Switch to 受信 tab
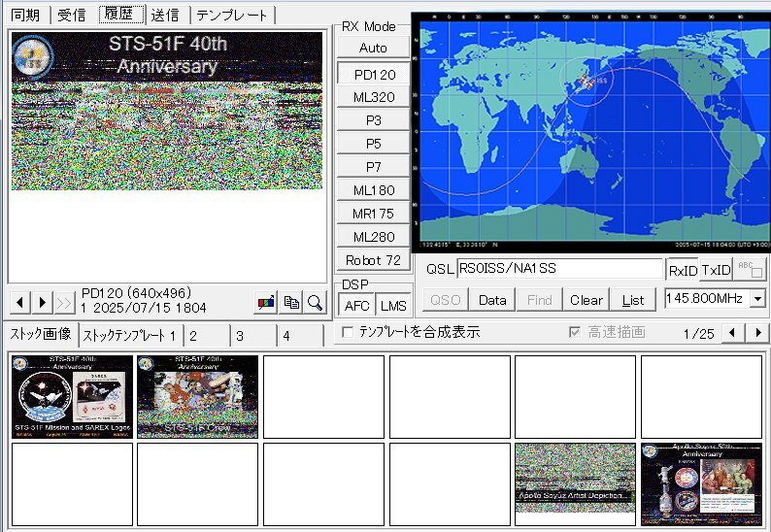The width and height of the screenshot is (771, 532). (71, 15)
